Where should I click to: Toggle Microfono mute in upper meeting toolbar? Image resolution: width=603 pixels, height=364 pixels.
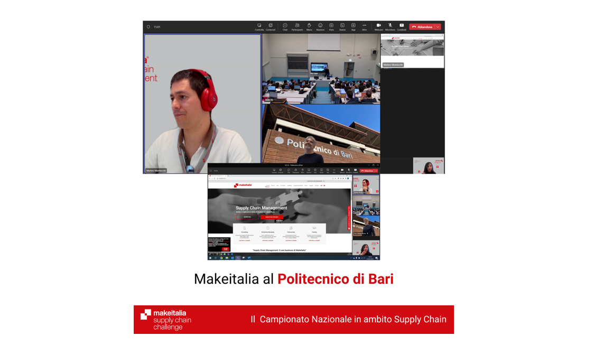[x=390, y=27]
